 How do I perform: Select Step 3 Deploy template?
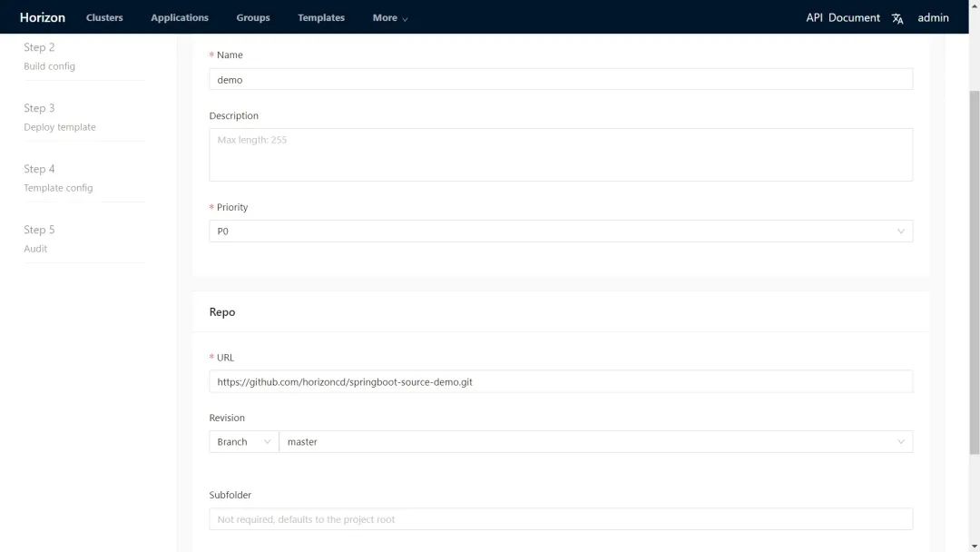pos(59,117)
